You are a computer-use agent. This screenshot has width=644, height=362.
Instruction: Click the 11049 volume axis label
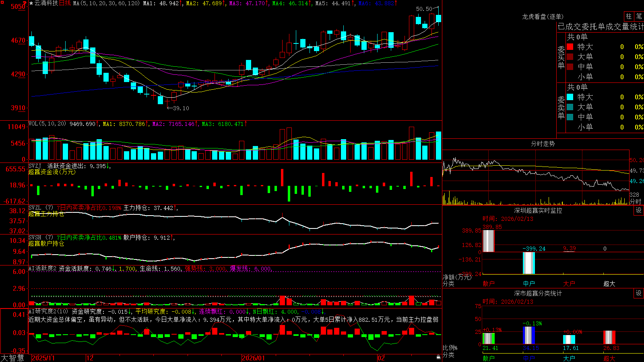coord(17,127)
